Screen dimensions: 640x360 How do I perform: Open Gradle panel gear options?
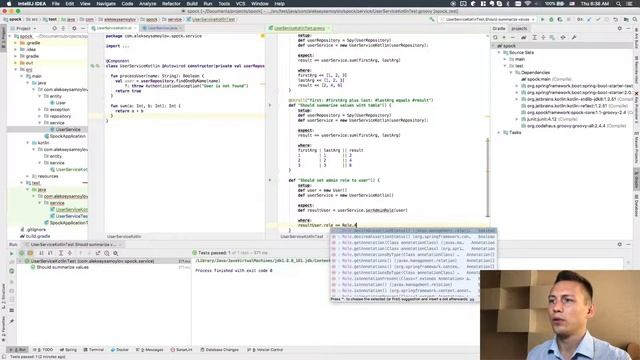620,29
